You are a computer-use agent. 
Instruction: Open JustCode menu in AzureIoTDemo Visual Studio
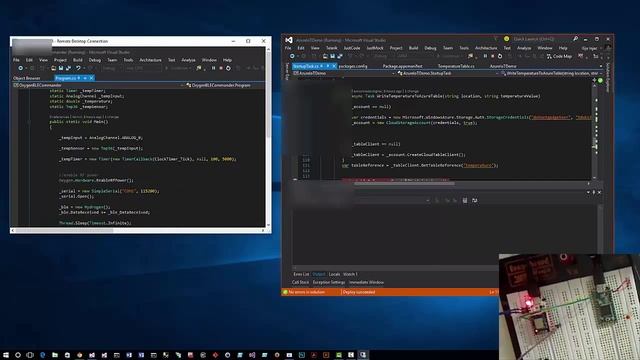coord(352,48)
